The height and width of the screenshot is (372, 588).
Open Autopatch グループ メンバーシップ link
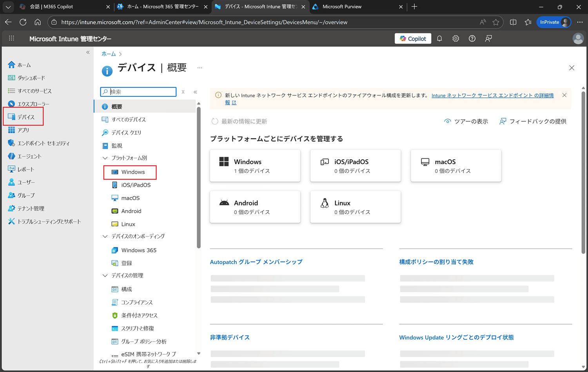click(x=256, y=262)
